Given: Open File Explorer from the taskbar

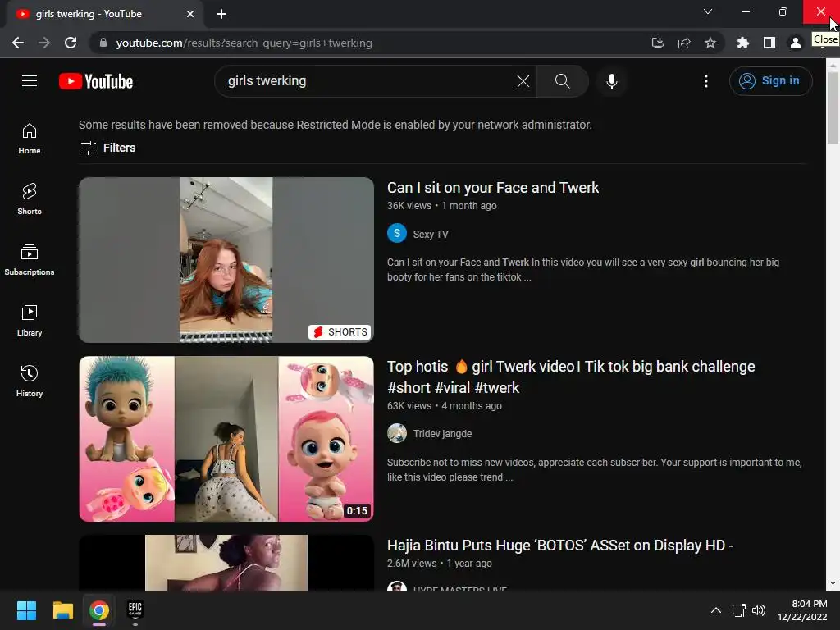Looking at the screenshot, I should click(x=62, y=610).
